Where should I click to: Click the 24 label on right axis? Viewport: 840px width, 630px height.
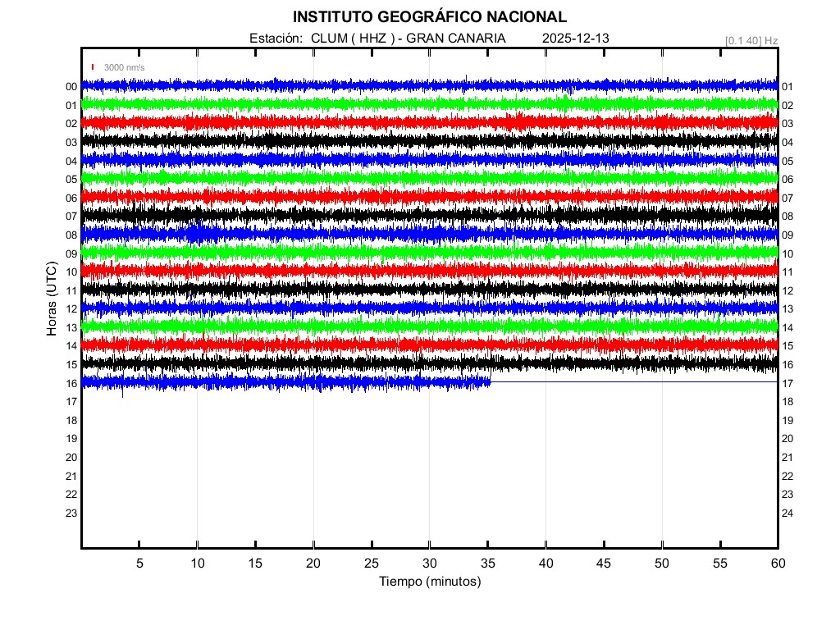pos(787,513)
